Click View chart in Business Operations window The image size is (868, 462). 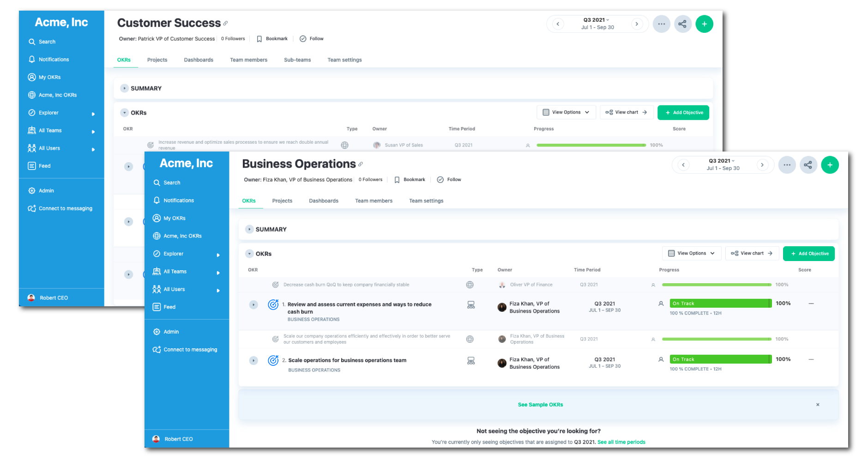[x=752, y=253]
